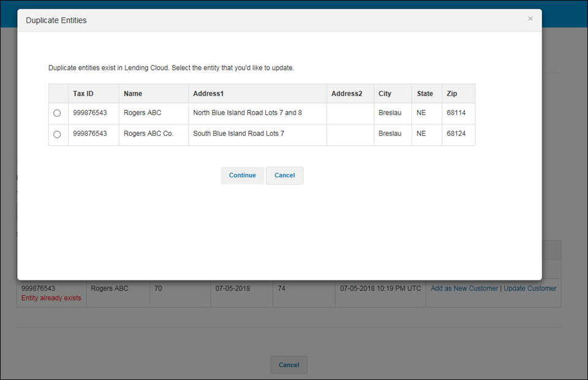The height and width of the screenshot is (380, 588).
Task: Click the 'Duplicate entities exist in Lending Cloud' message
Action: coord(171,68)
